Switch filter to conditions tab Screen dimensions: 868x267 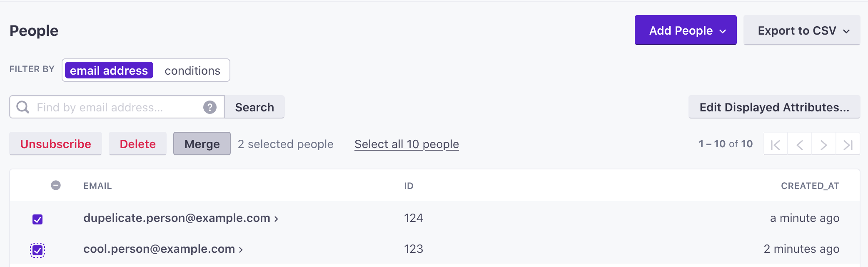click(192, 71)
